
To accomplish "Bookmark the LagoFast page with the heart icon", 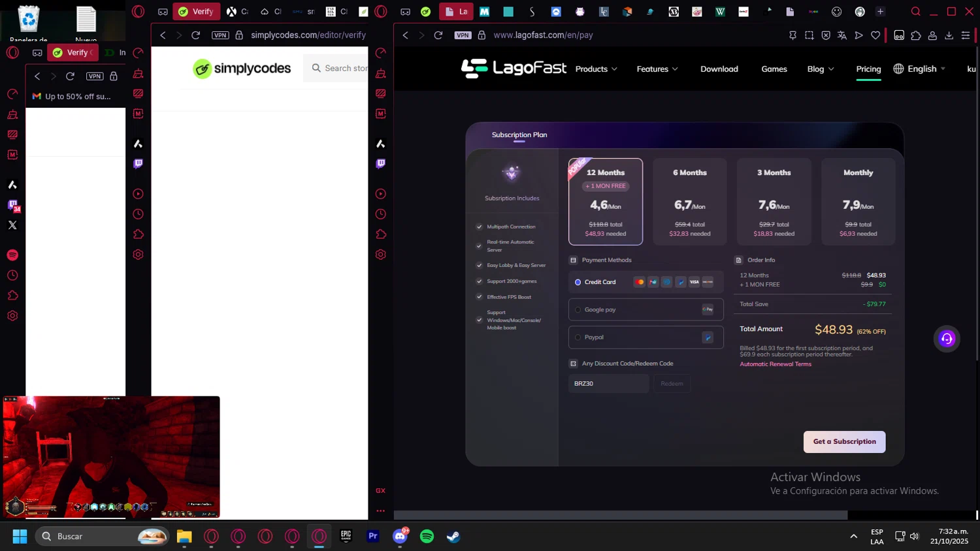I will (875, 35).
